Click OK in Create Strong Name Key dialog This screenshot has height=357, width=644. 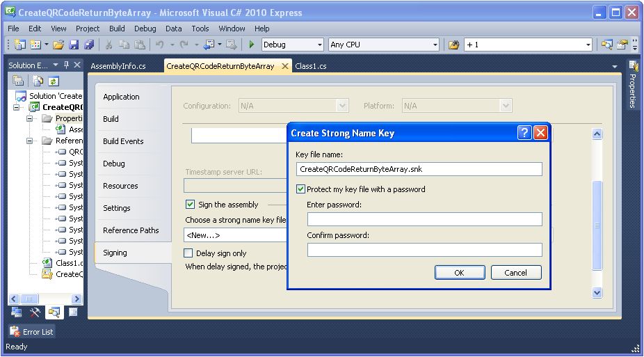460,272
